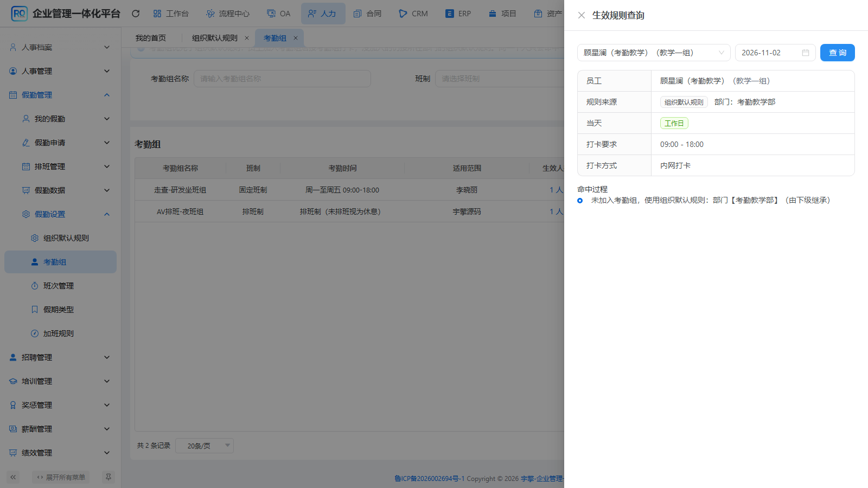Viewport: 868px width, 488px height.
Task: Open the ERP top menu
Action: click(x=458, y=14)
